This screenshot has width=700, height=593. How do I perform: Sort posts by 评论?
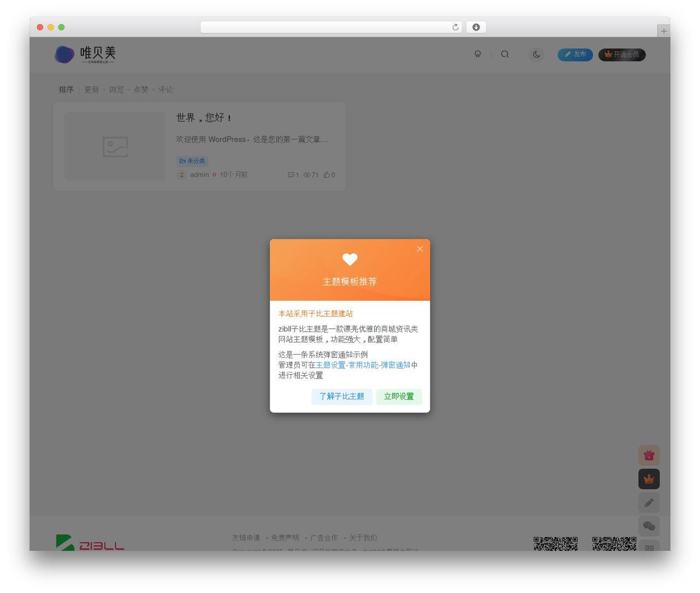coord(166,90)
